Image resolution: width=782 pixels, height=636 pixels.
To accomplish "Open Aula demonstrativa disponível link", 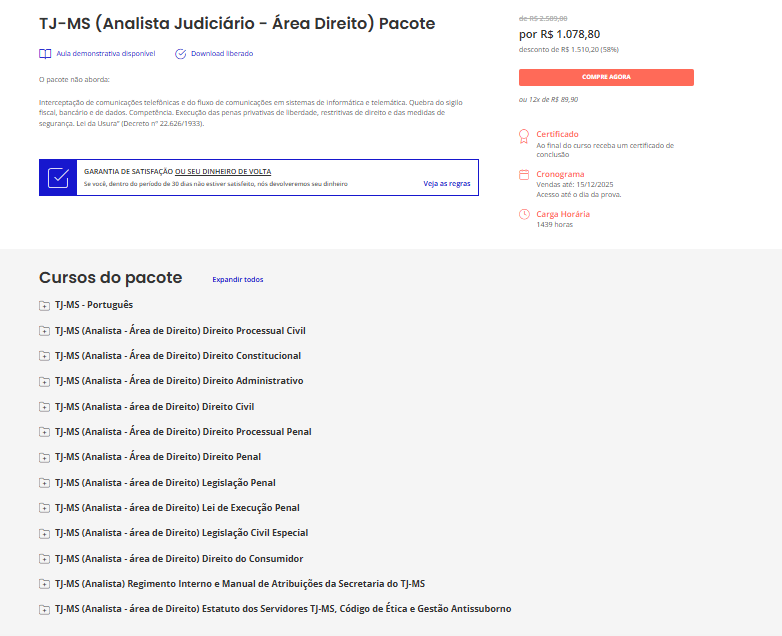I will click(106, 53).
